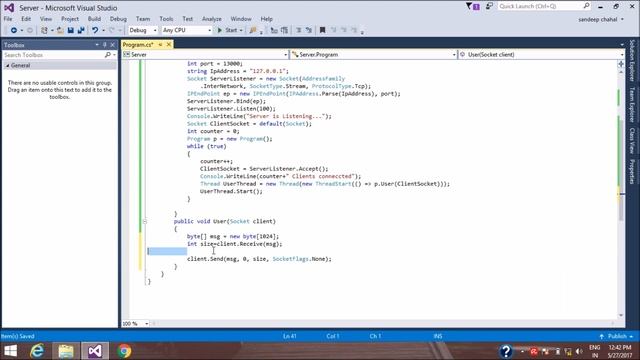Screen dimensions: 640x360
Task: Open the Solution Explorer side tab
Action: point(632,60)
